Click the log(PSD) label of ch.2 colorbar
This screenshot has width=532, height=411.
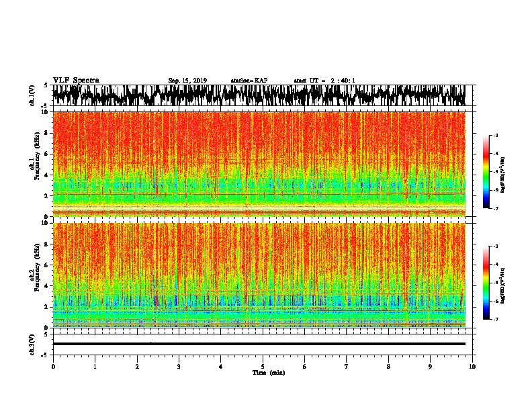tap(503, 285)
